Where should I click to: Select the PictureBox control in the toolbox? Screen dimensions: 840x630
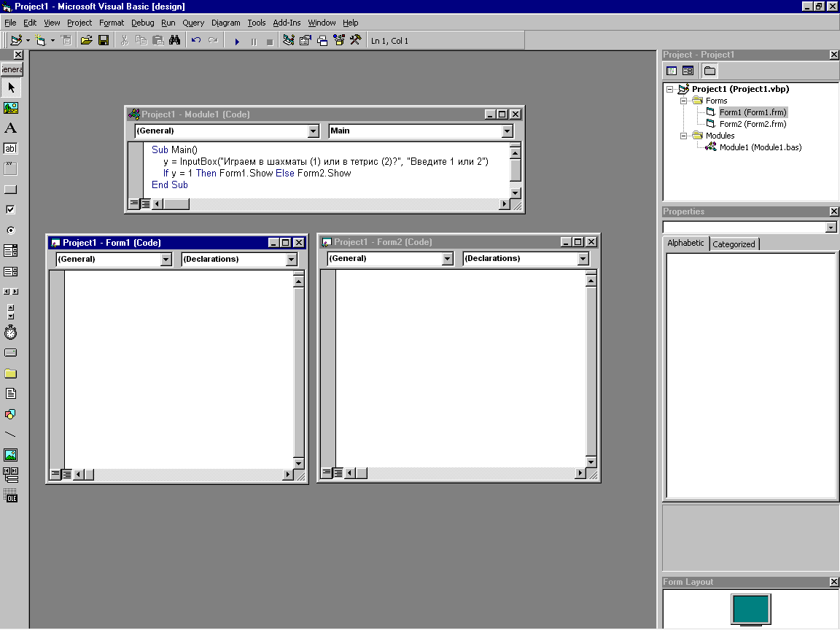coord(11,108)
